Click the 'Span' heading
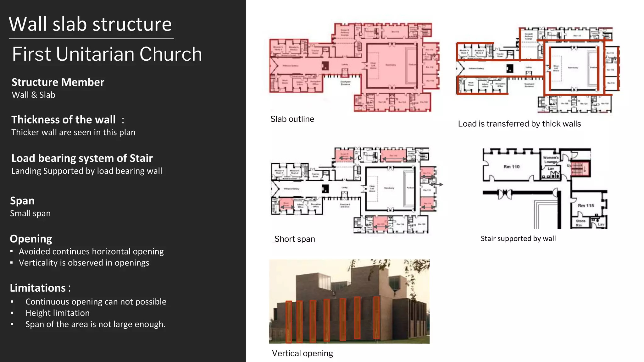644x362 pixels. 22,201
